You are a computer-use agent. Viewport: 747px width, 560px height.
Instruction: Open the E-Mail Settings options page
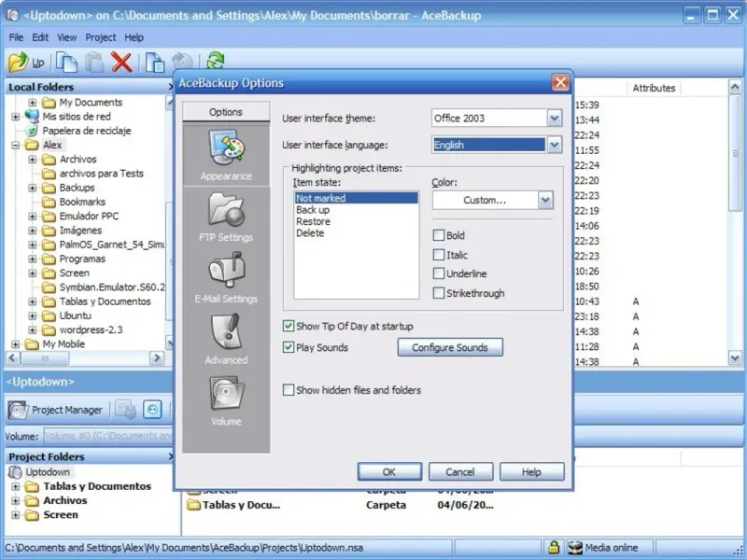click(x=226, y=278)
